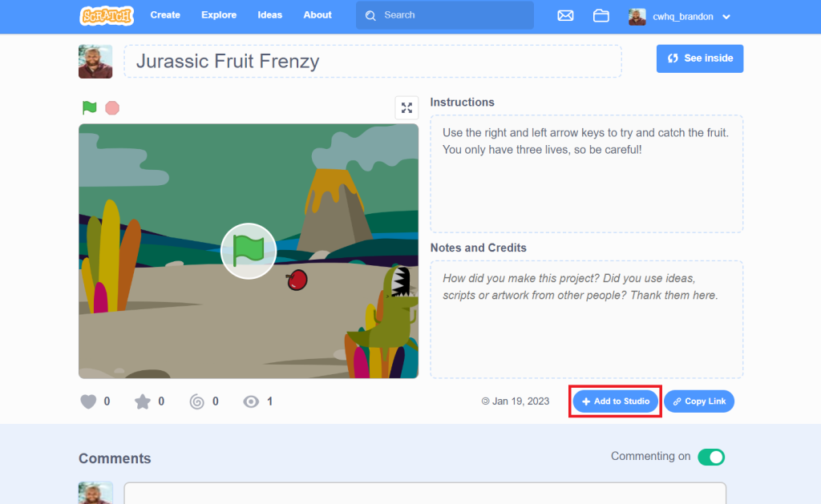The height and width of the screenshot is (504, 821).
Task: Click the Scratch logo
Action: click(x=107, y=16)
